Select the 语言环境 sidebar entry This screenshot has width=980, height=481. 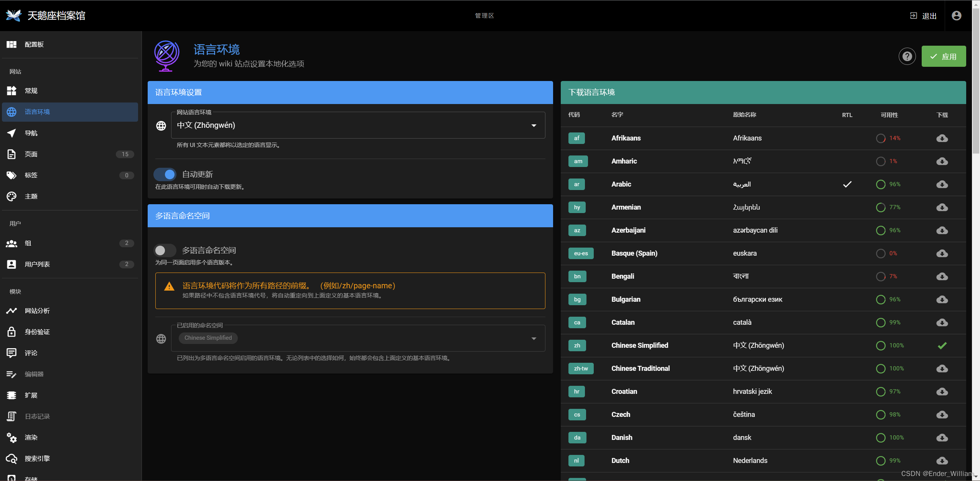point(70,112)
